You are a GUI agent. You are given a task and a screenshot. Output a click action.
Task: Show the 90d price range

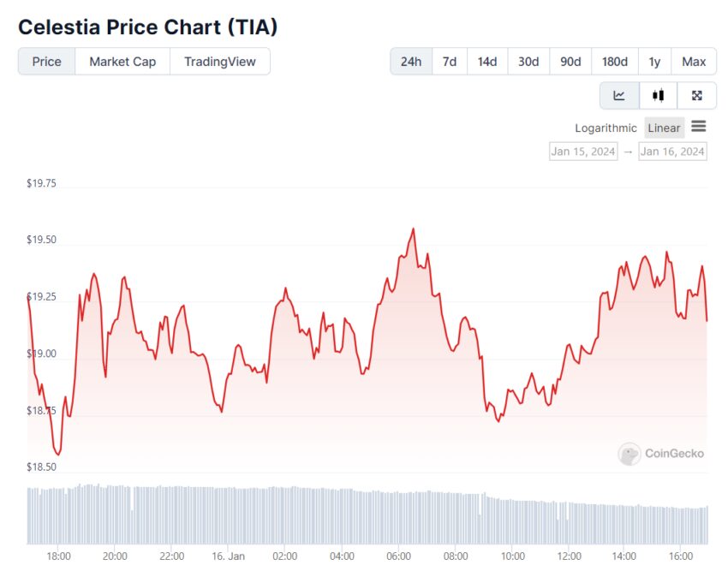tap(570, 62)
